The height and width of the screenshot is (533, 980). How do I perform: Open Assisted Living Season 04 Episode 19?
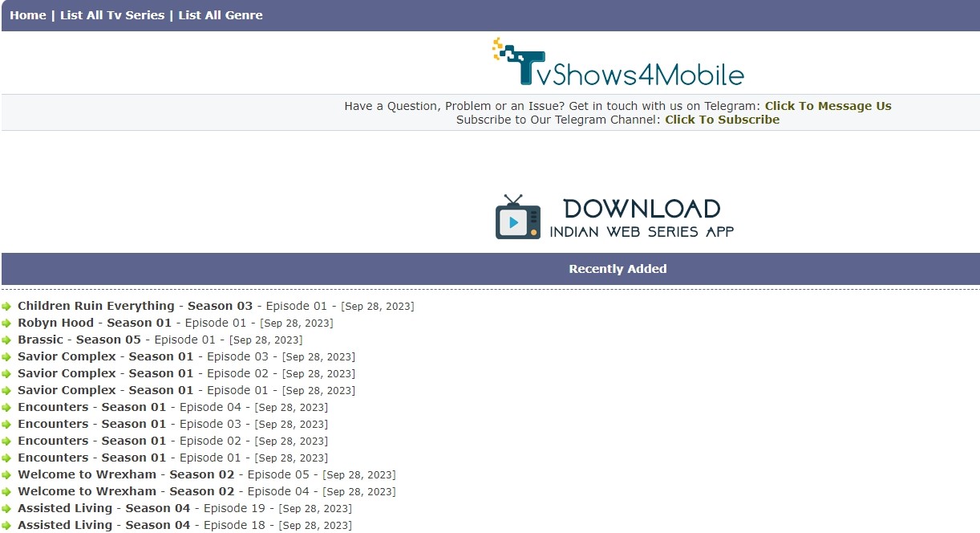[142, 508]
